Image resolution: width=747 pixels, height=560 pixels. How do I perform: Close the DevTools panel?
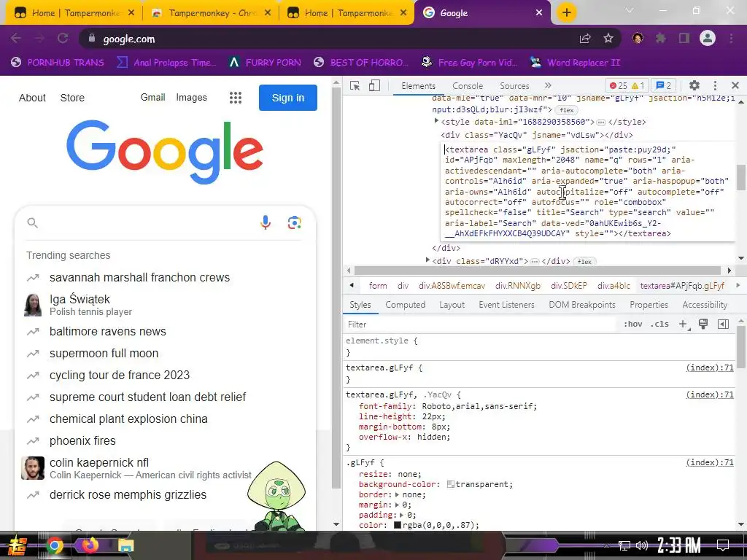click(735, 85)
